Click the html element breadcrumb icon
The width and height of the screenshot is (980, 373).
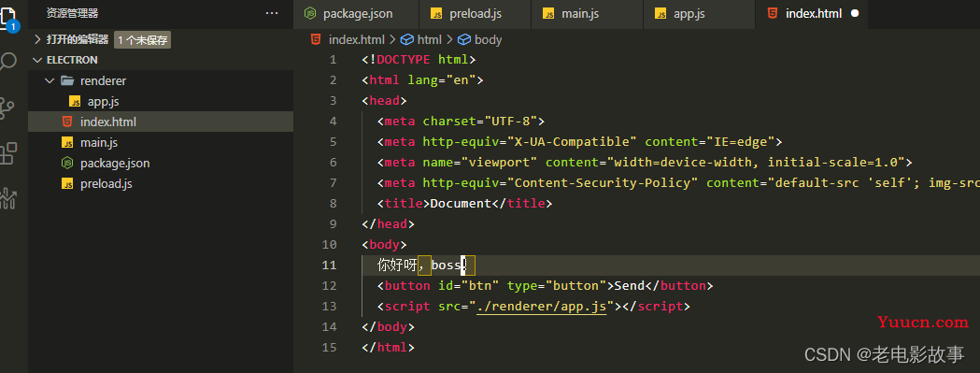click(x=407, y=39)
